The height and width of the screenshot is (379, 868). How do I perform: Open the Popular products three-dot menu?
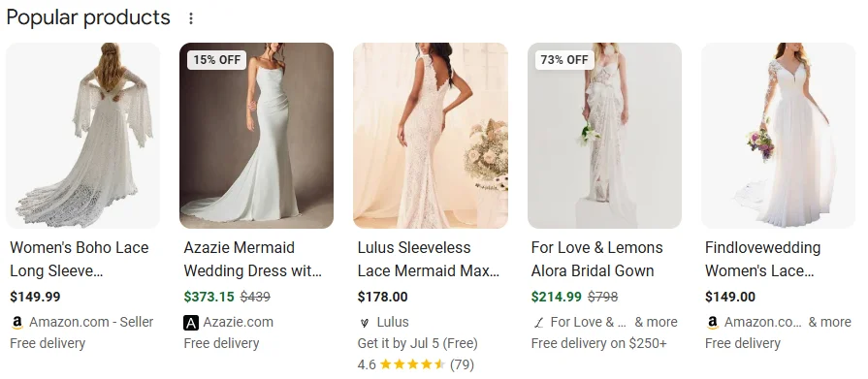(190, 18)
